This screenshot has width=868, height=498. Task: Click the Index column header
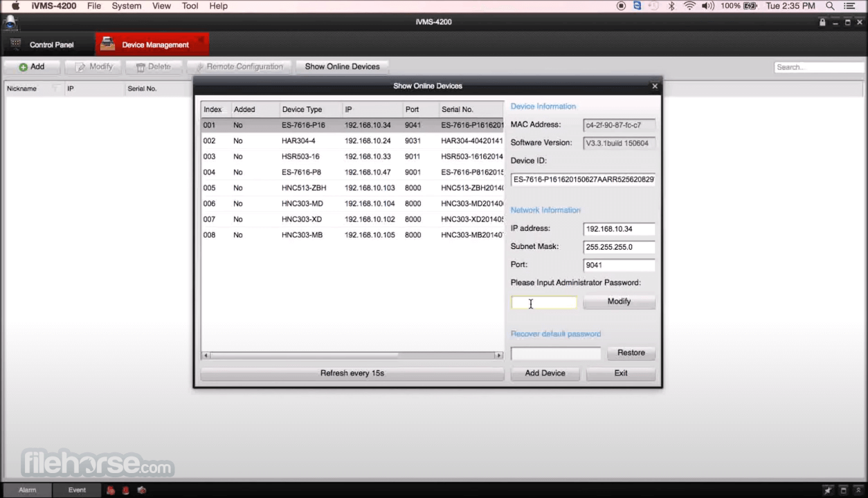pos(216,109)
